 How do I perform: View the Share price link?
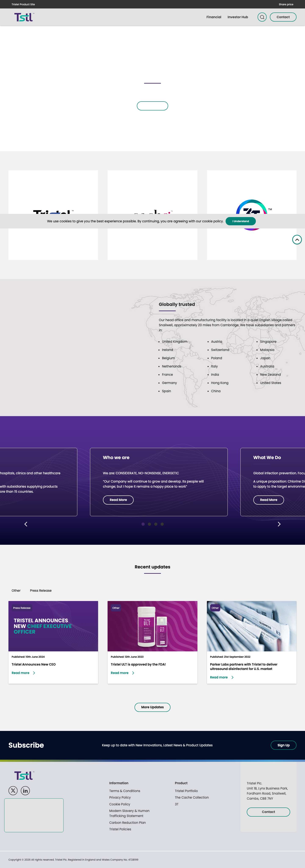click(x=286, y=4)
